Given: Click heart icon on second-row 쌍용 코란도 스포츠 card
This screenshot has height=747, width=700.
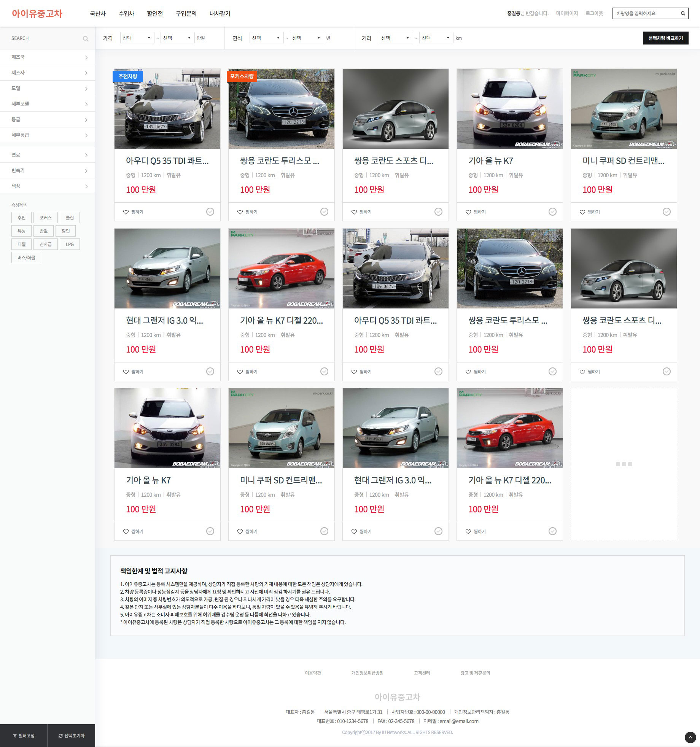Looking at the screenshot, I should 582,372.
